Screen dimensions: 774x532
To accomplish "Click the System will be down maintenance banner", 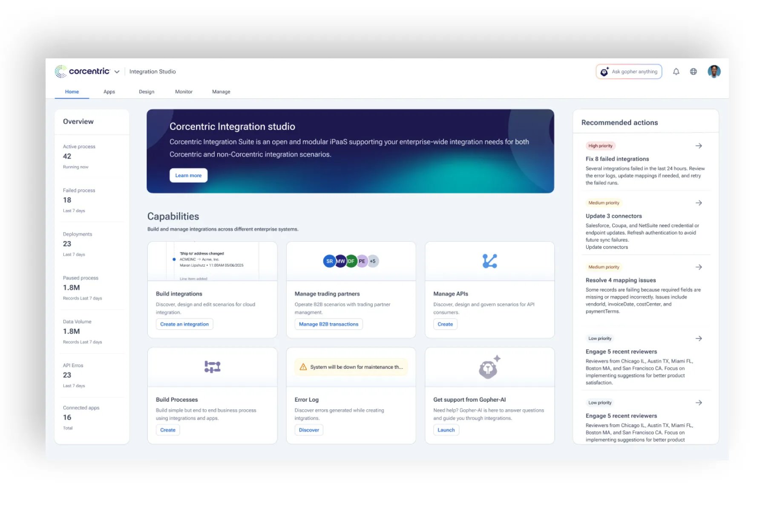I will click(351, 367).
